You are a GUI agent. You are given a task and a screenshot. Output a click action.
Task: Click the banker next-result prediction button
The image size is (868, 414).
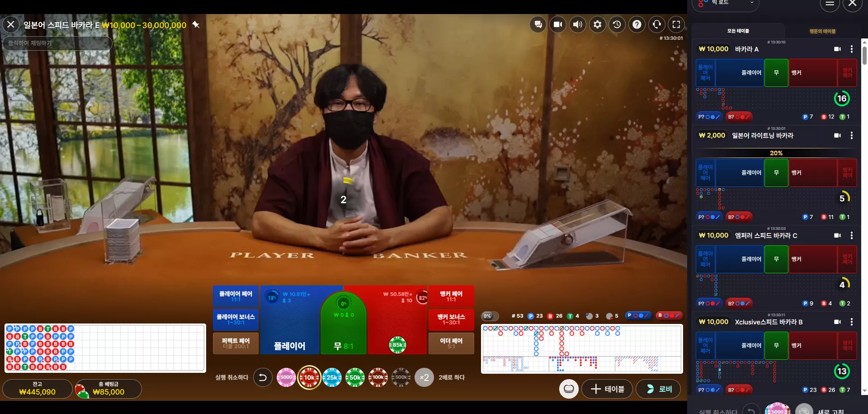click(669, 316)
